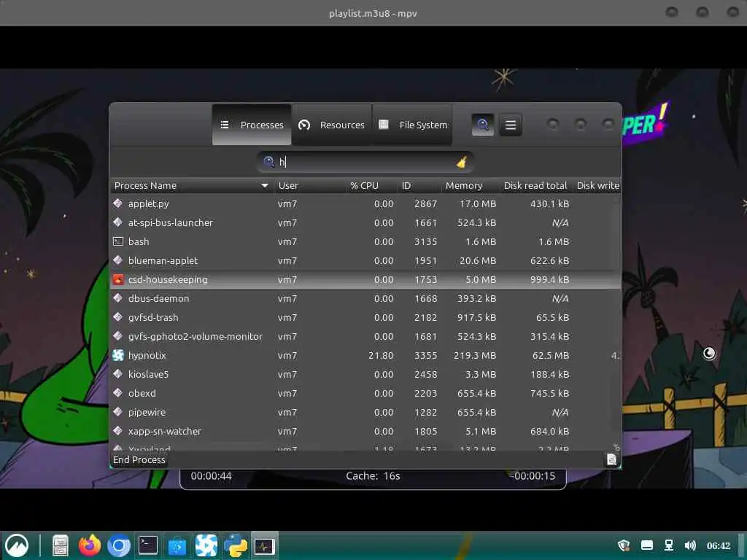Sort processes by the User column

309,186
